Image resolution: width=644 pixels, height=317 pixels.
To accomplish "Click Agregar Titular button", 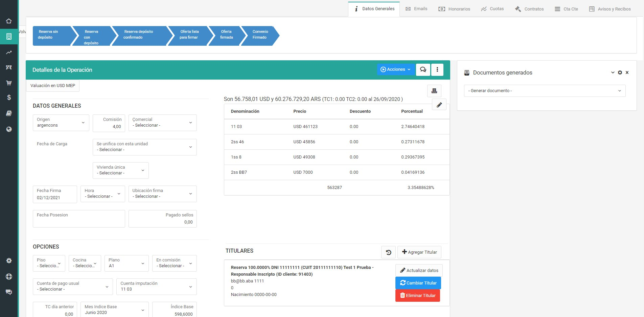I will click(x=419, y=252).
